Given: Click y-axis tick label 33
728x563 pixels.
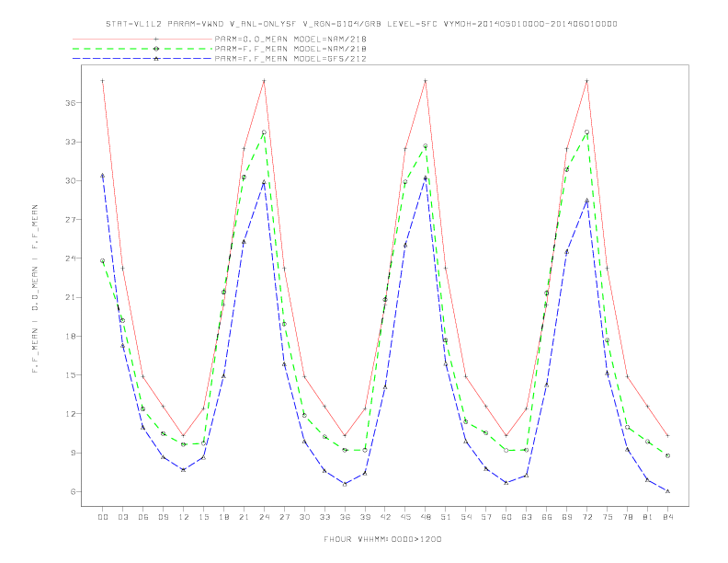Looking at the screenshot, I should (71, 142).
